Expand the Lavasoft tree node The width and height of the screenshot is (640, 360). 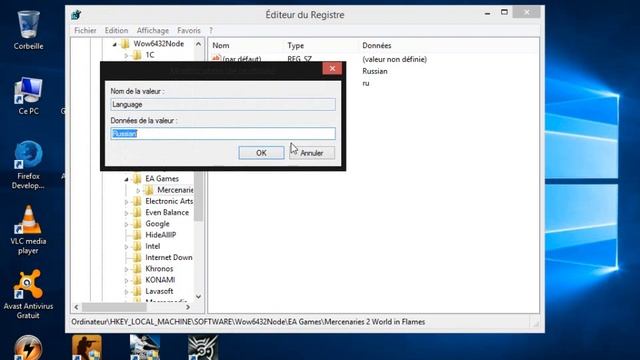coord(126,291)
